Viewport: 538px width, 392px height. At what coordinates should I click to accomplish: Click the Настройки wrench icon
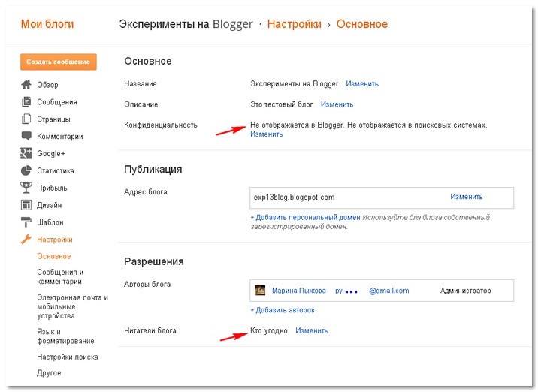coord(26,240)
